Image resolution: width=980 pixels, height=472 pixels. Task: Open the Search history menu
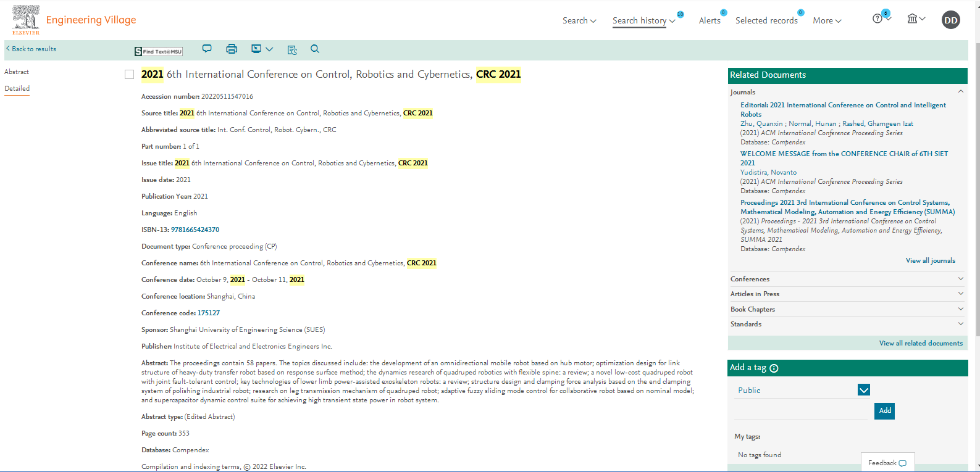point(644,20)
